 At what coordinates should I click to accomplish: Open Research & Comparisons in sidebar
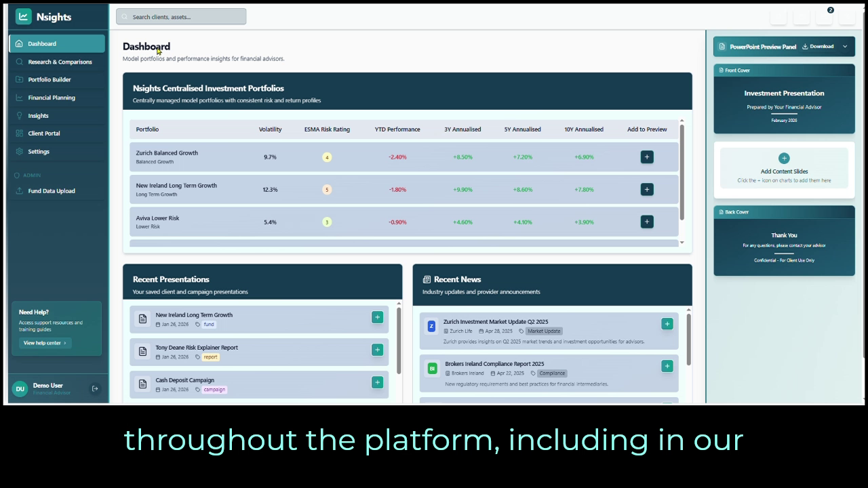pos(60,62)
